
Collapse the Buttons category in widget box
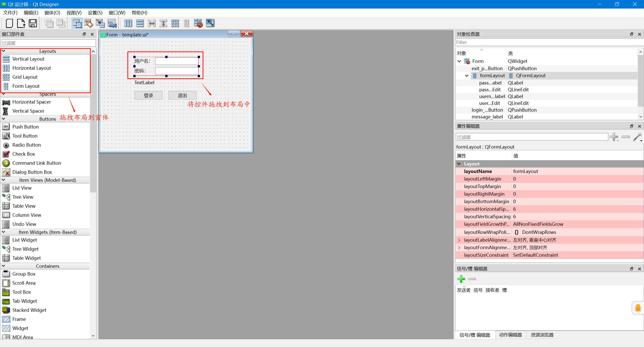coord(4,119)
